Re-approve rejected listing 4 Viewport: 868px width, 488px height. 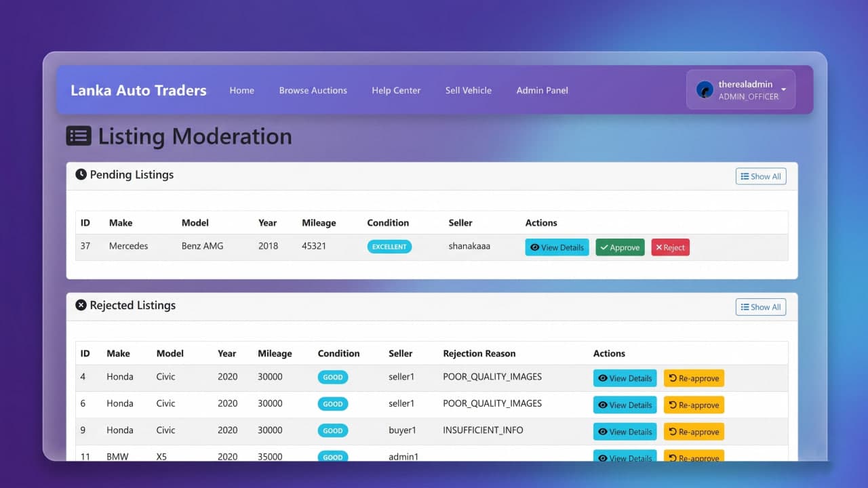coord(694,378)
